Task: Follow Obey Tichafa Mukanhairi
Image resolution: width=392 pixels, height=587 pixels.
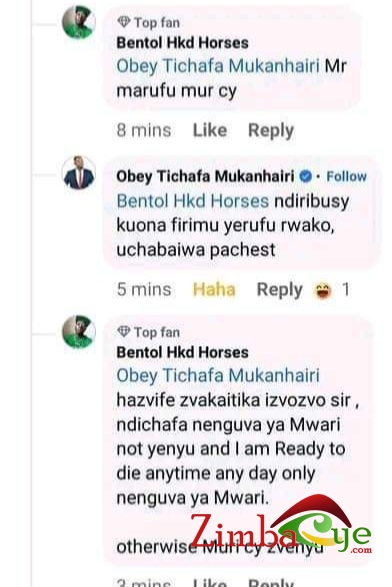Action: pos(346,176)
